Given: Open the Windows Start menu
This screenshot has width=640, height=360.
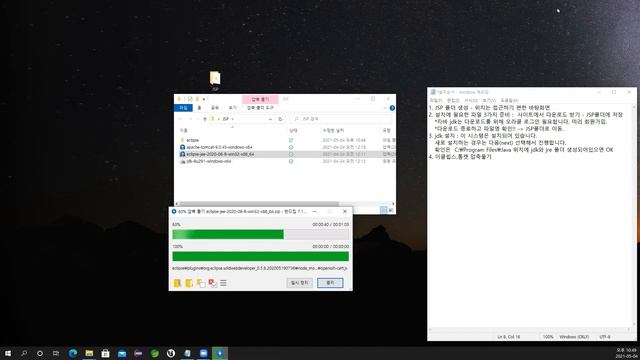Looking at the screenshot, I should [8, 353].
